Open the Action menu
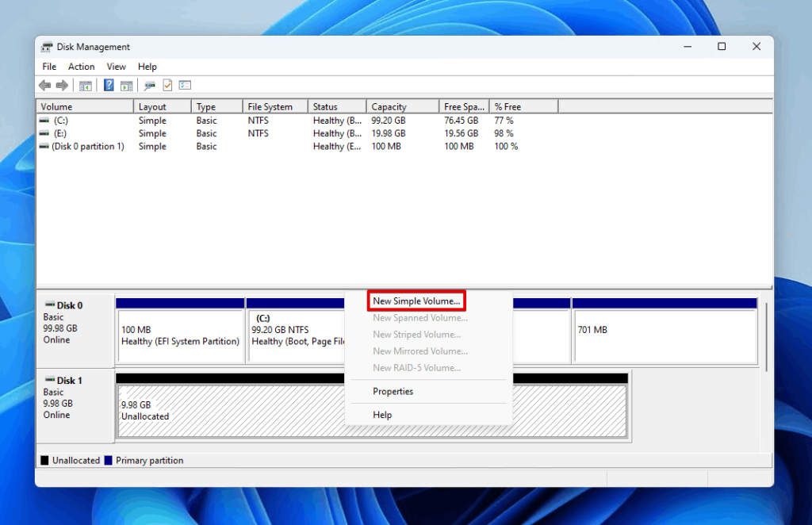 pos(81,67)
